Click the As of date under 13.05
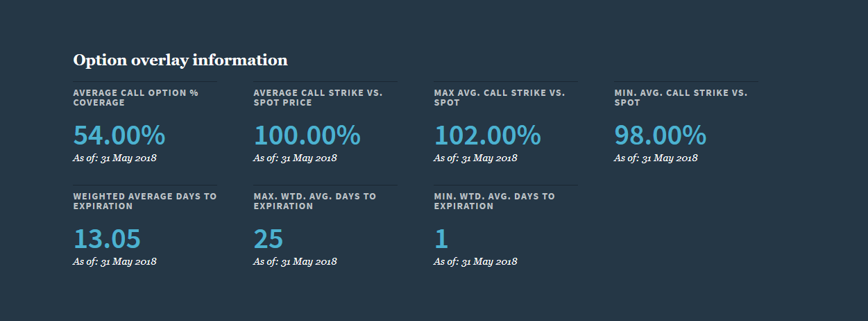This screenshot has height=321, width=868. pyautogui.click(x=114, y=262)
